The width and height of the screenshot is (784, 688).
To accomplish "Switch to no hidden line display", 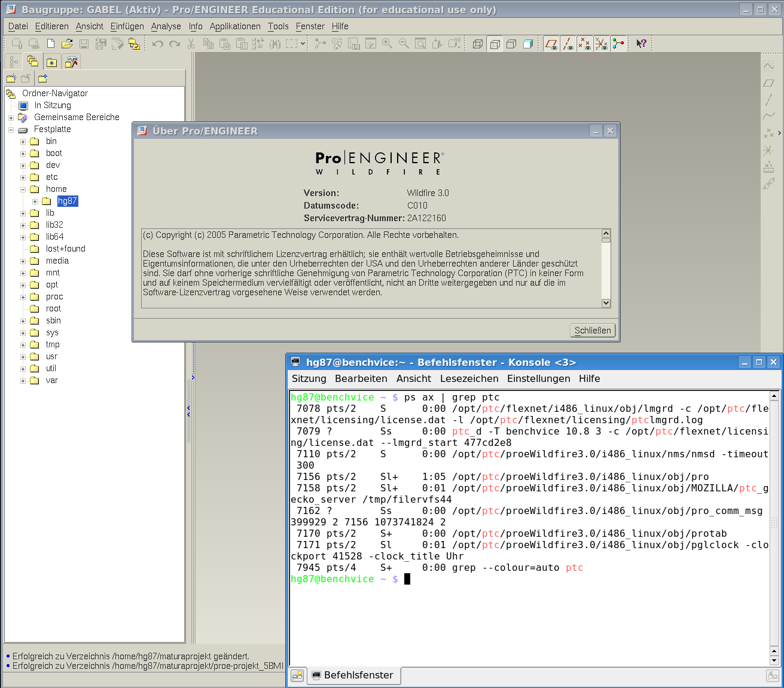I will tap(511, 44).
